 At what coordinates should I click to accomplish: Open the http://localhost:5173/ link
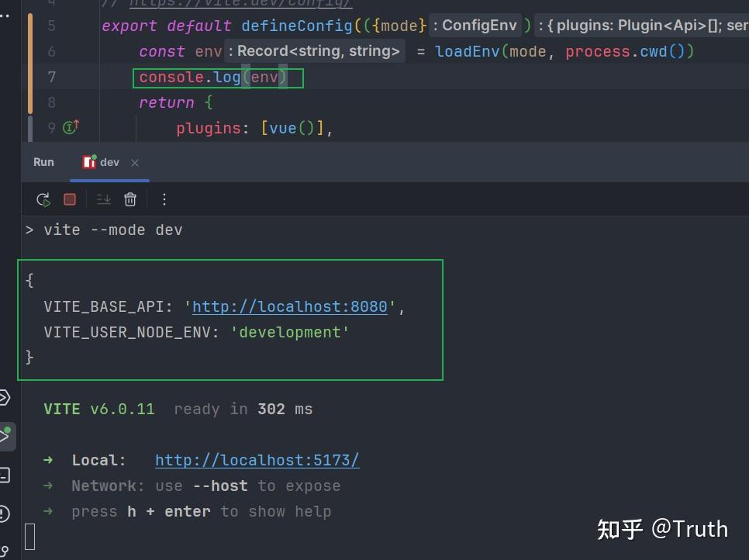coord(257,460)
